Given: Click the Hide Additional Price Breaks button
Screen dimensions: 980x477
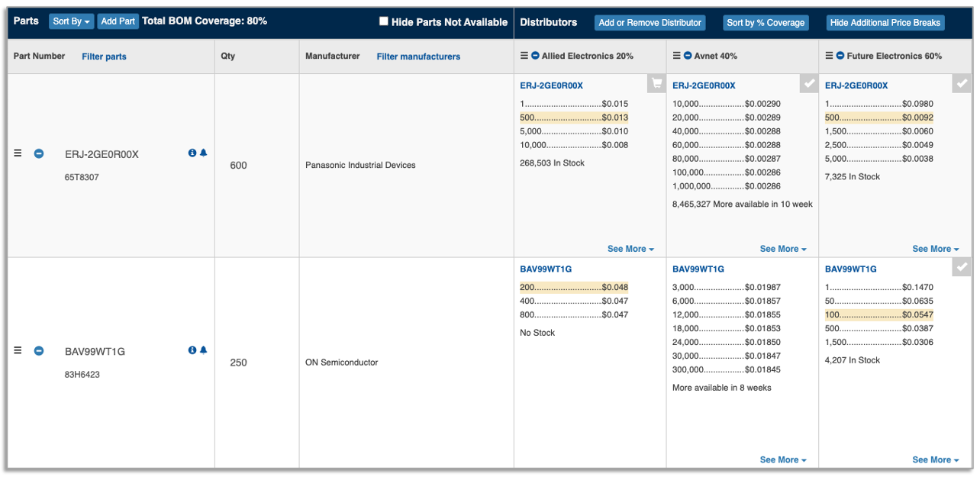Looking at the screenshot, I should (885, 23).
